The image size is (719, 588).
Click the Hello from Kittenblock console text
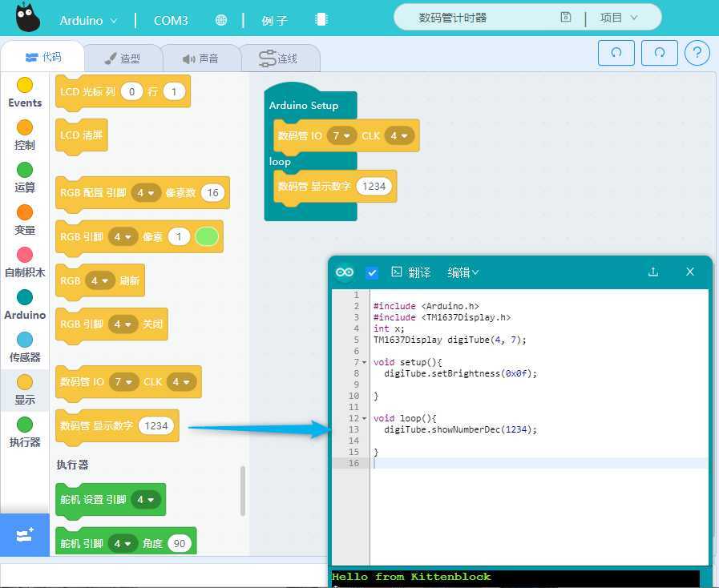coord(411,577)
